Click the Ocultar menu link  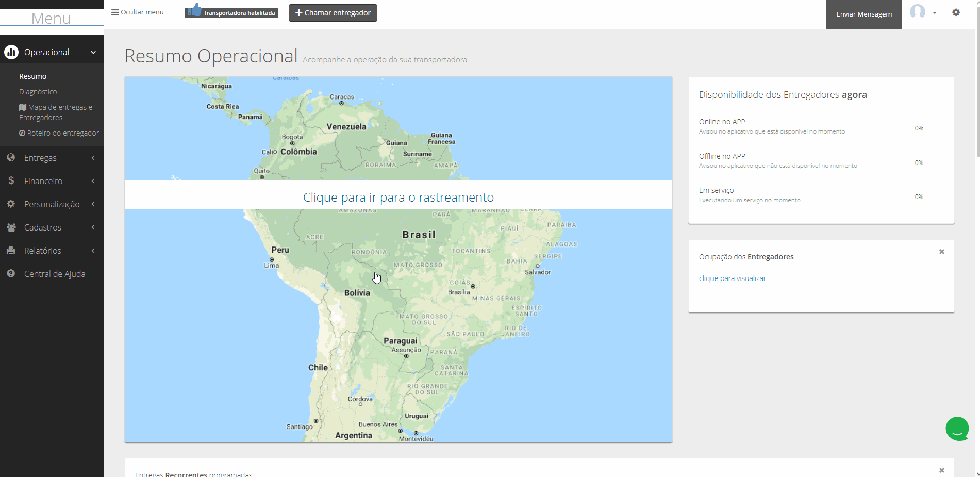click(x=142, y=12)
